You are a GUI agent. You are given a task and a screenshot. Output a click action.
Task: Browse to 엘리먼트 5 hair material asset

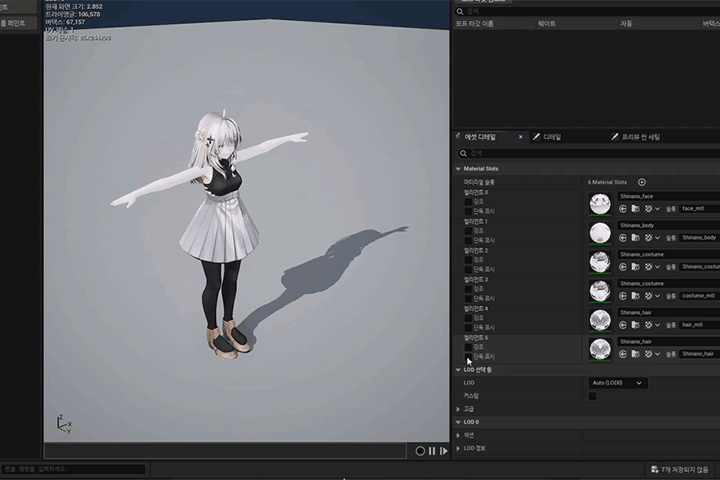(636, 354)
